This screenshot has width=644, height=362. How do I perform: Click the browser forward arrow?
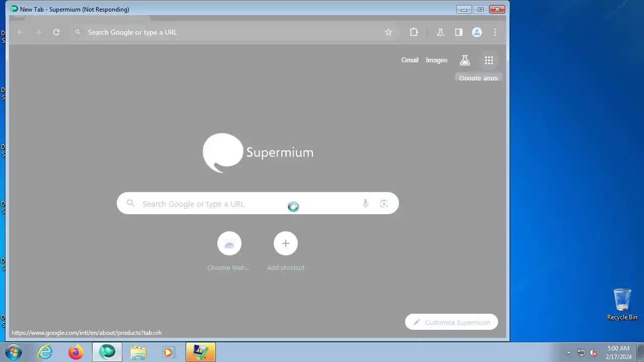pyautogui.click(x=38, y=32)
